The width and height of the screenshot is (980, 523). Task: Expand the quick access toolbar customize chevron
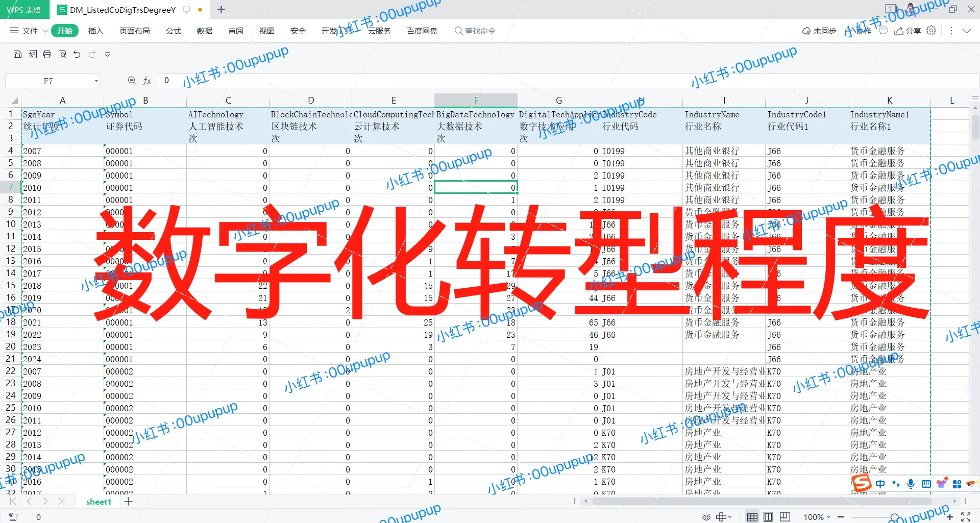[x=107, y=54]
